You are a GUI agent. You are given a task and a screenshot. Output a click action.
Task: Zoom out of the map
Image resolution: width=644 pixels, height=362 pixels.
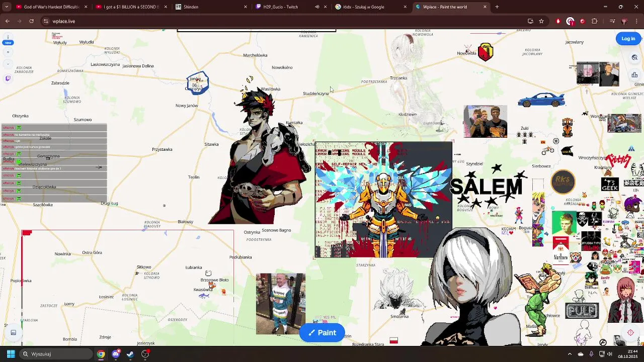(8, 64)
